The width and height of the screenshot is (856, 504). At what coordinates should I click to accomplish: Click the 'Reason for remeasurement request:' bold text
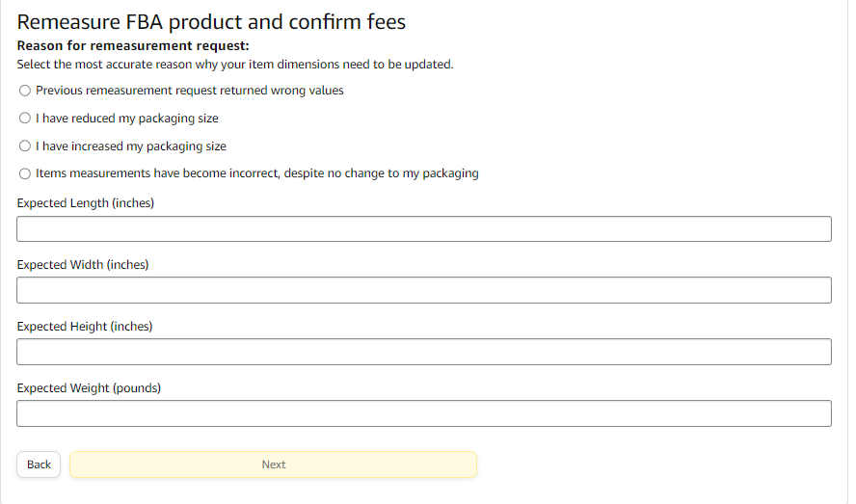(133, 45)
